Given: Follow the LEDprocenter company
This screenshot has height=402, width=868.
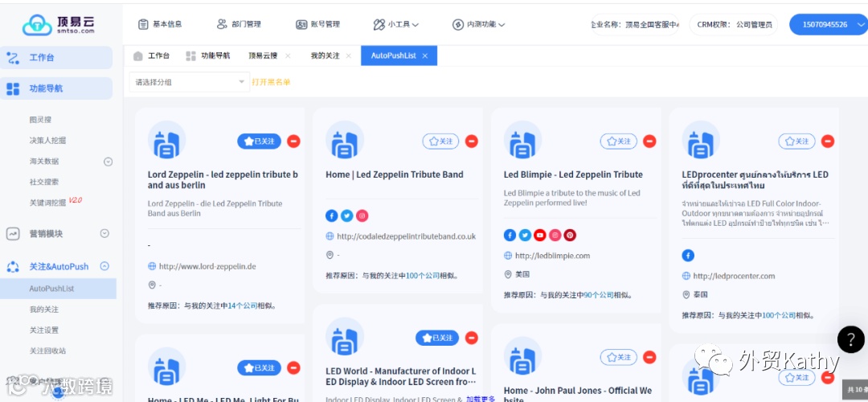Looking at the screenshot, I should (x=796, y=142).
